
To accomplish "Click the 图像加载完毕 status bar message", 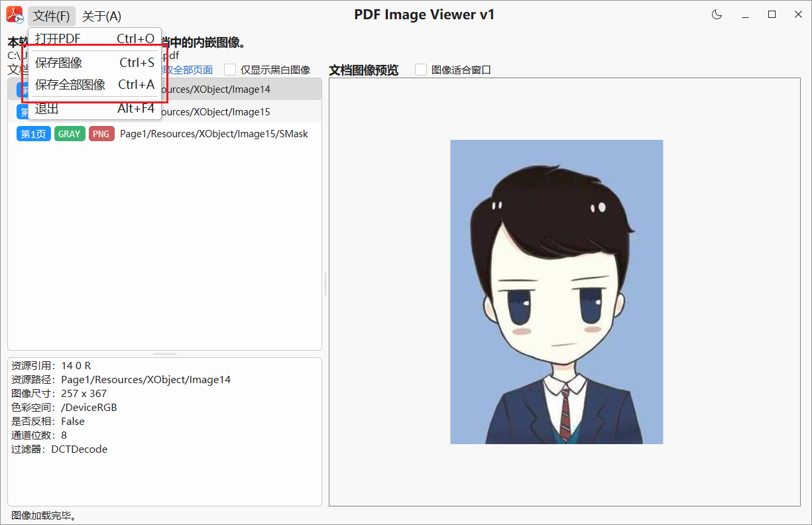I will (44, 516).
